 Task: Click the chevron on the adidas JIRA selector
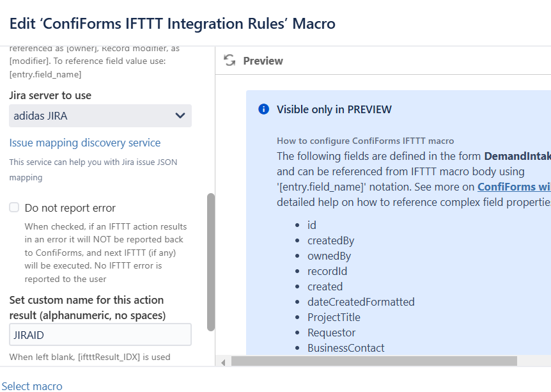point(182,116)
